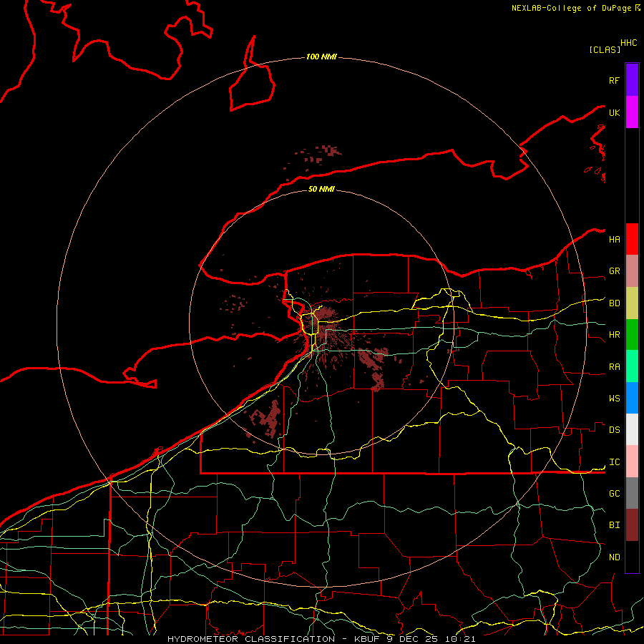
Task: Click the BD legend label
Action: coord(614,303)
